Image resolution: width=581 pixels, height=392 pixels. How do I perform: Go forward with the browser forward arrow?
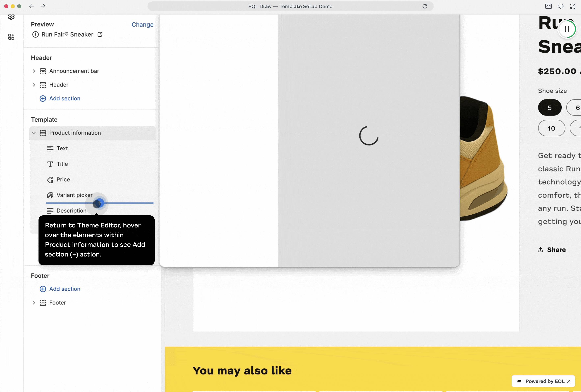click(43, 6)
